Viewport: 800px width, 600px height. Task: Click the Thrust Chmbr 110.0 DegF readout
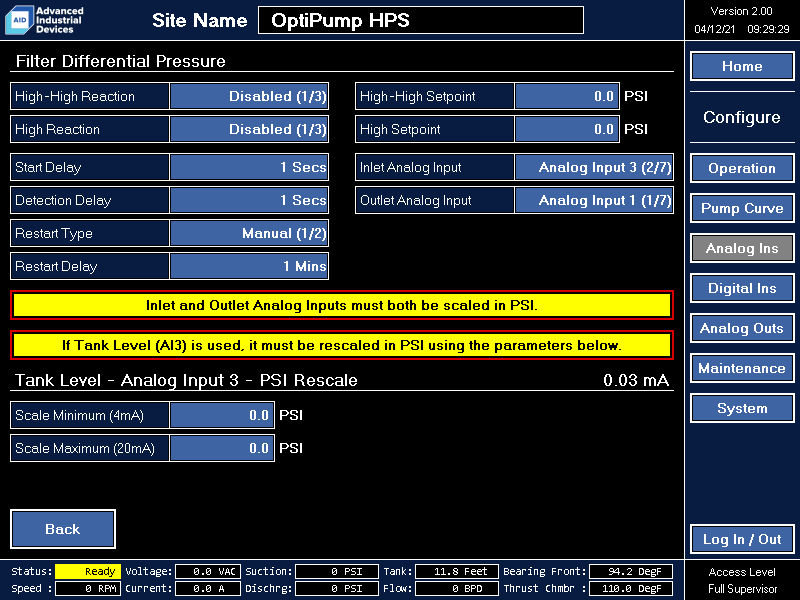631,588
